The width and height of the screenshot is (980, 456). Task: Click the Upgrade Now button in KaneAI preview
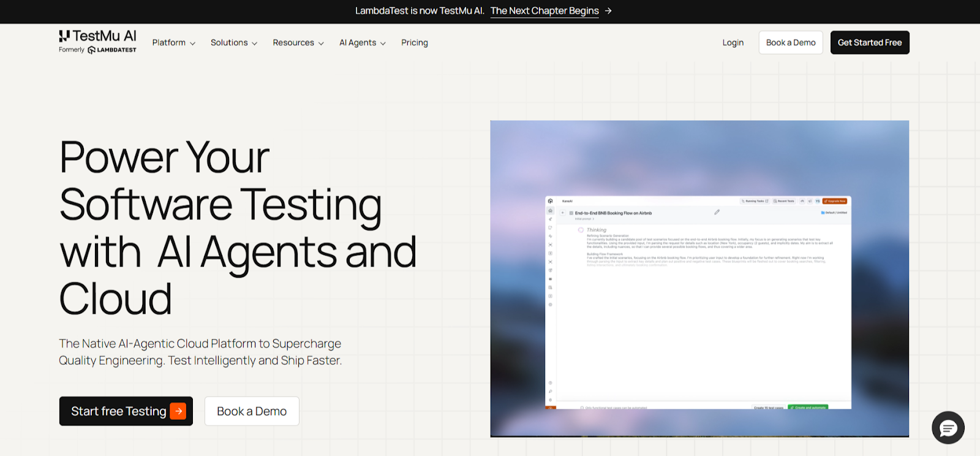pyautogui.click(x=835, y=201)
